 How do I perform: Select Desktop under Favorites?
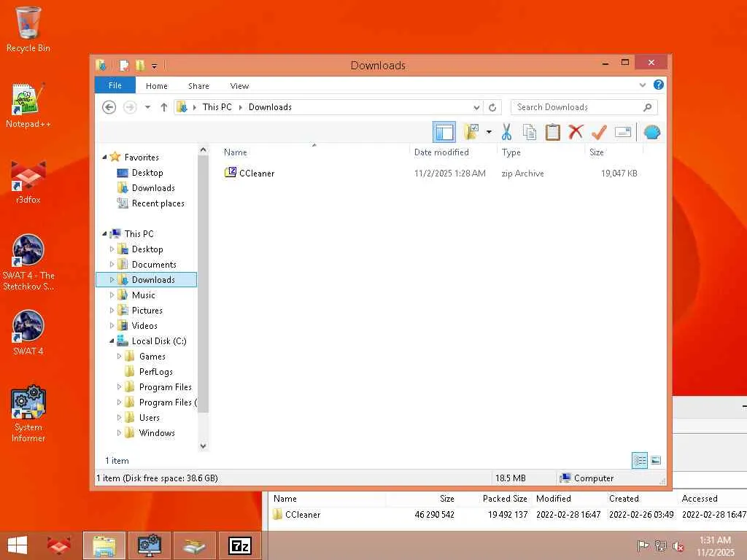[147, 172]
